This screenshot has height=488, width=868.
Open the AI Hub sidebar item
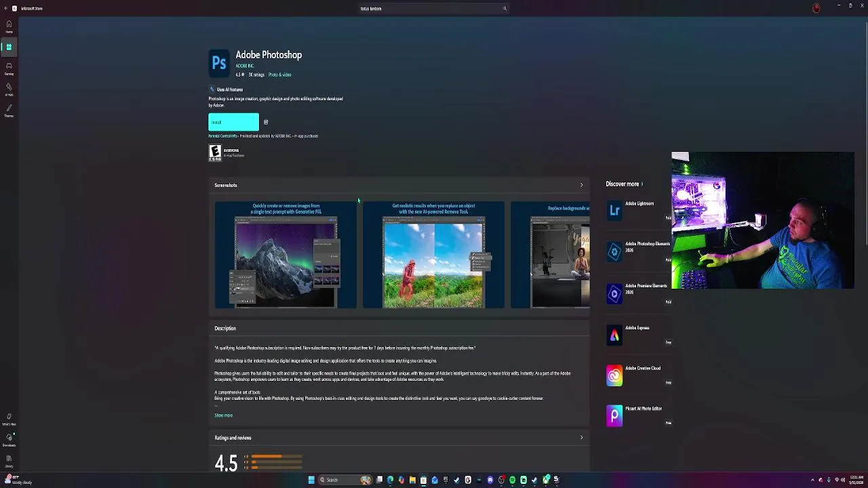coord(9,89)
